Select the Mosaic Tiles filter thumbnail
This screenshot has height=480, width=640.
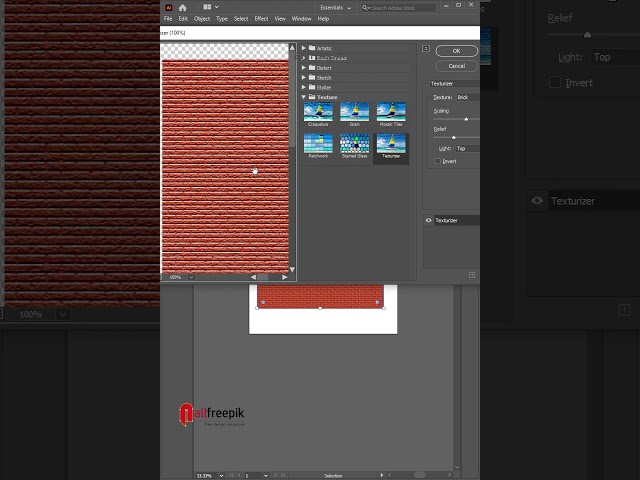(391, 112)
